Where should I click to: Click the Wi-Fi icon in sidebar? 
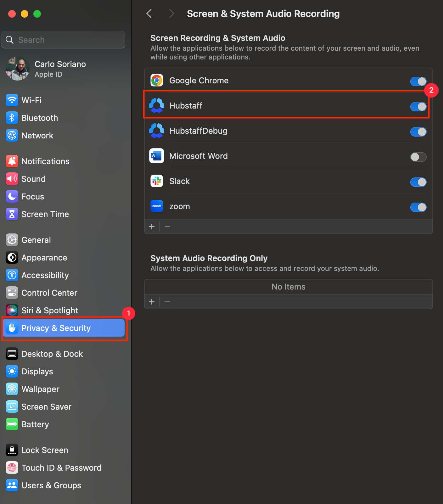12,100
